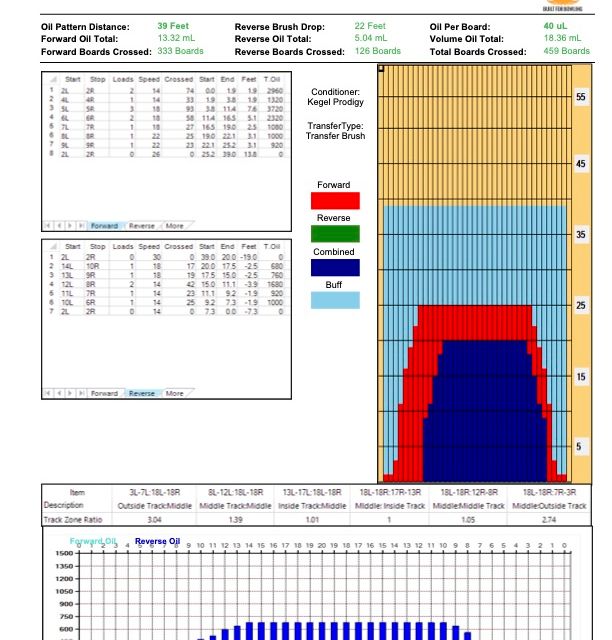612x640 pixels.
Task: Click the Forward Oil legend label
Action: 93,541
